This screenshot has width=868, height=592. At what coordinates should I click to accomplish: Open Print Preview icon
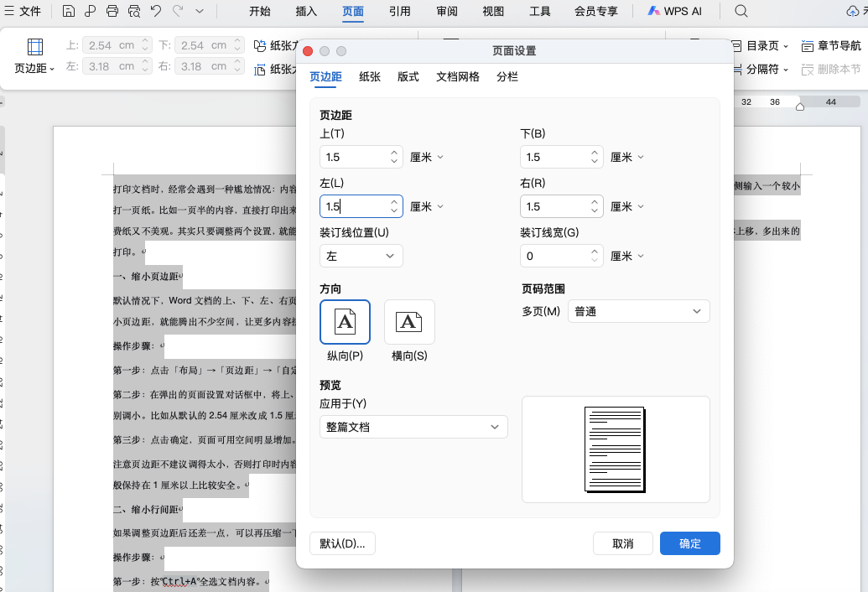[x=134, y=11]
